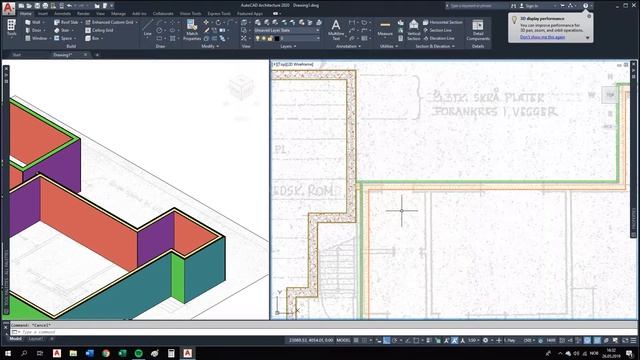Toggle layer lock padlock in Layers panel
The image size is (640, 360).
pos(270,38)
